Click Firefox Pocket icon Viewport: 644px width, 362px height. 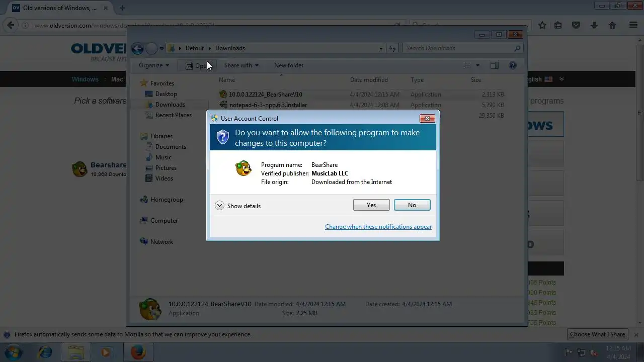576,25
